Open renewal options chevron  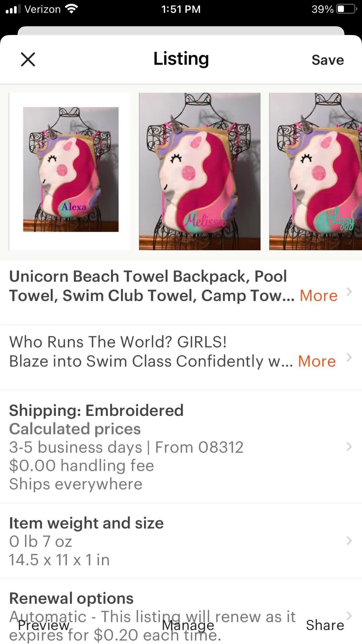(x=349, y=616)
